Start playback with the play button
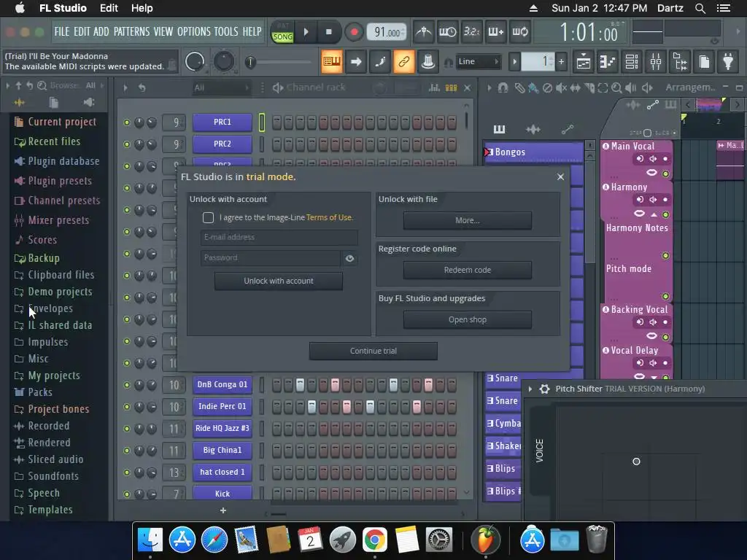The width and height of the screenshot is (747, 560). 306,32
